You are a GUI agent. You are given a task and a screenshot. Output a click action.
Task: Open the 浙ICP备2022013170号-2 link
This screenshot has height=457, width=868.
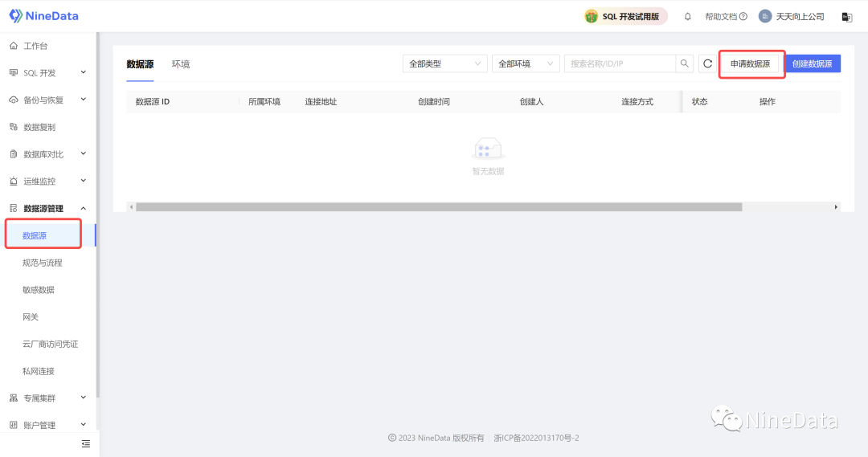coord(536,438)
